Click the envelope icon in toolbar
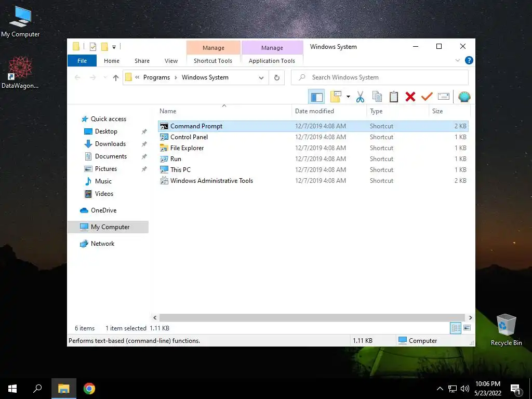Screen dimensions: 532x399 pos(444,97)
